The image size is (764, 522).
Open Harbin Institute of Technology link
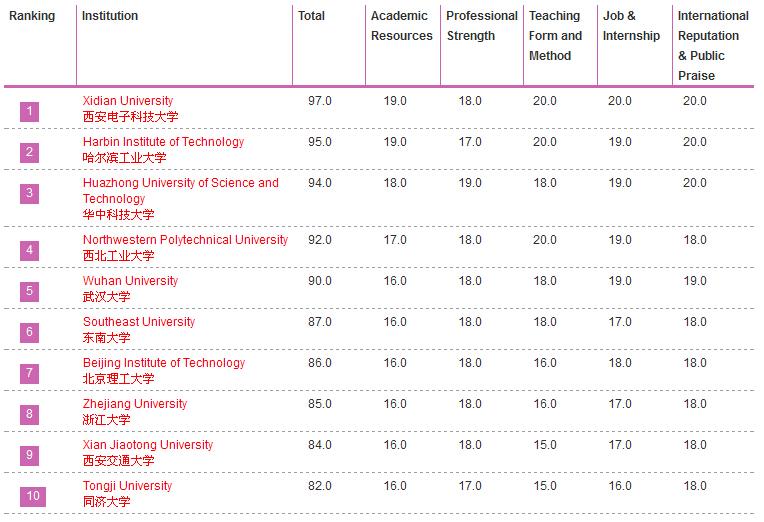click(x=163, y=142)
